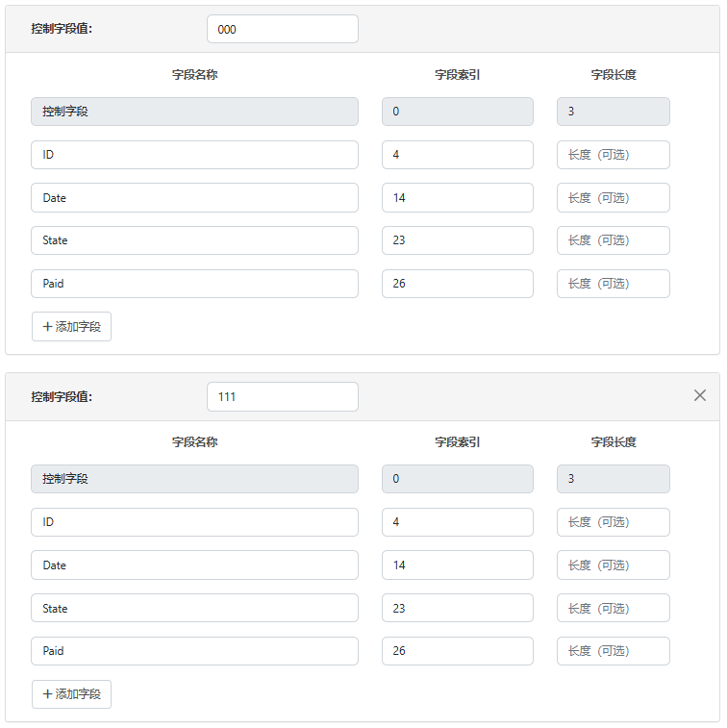Edit index 4 for ID in 000 panel
The width and height of the screenshot is (727, 728).
[457, 155]
